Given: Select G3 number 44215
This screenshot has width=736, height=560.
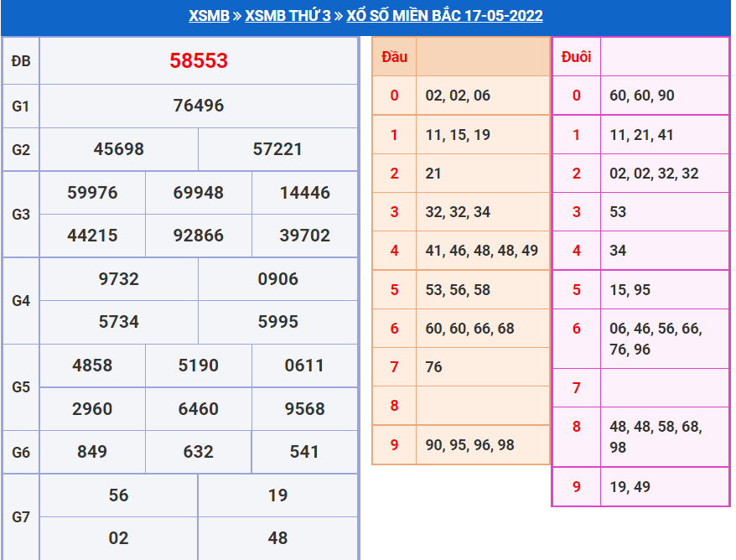Looking at the screenshot, I should pyautogui.click(x=92, y=236).
